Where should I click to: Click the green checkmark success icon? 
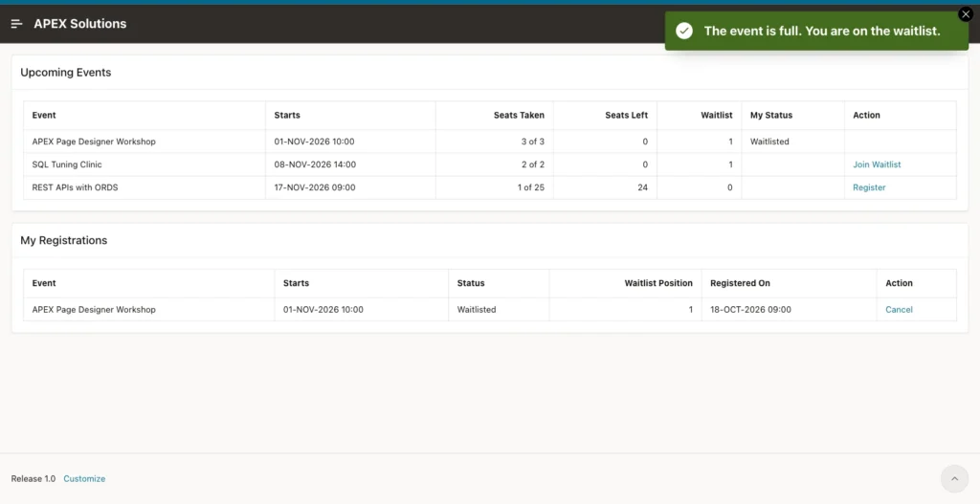click(x=684, y=31)
